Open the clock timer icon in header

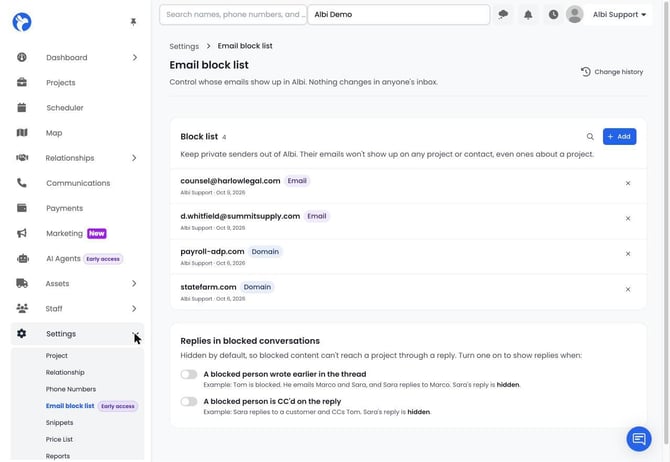click(x=553, y=15)
